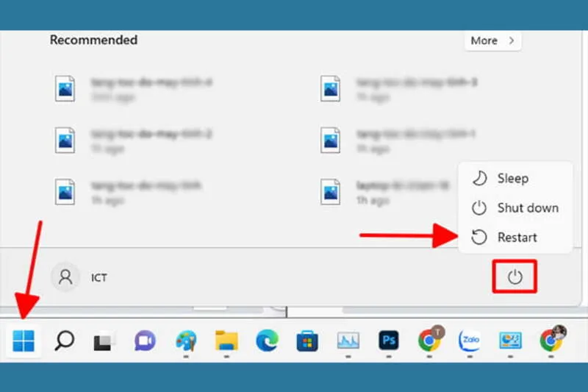Open recommended file name ending in -1

[399, 140]
